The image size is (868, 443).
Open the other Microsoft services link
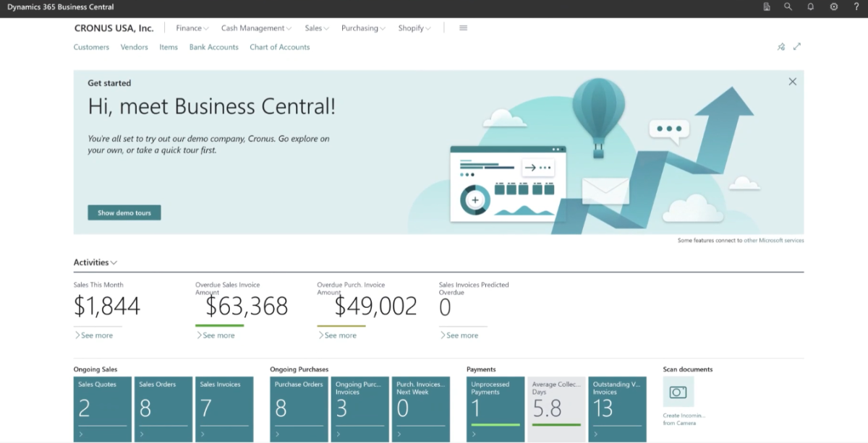tap(774, 241)
